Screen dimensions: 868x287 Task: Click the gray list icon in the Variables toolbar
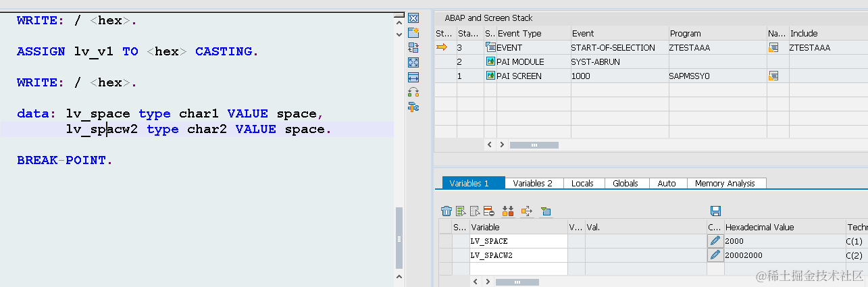click(x=475, y=211)
